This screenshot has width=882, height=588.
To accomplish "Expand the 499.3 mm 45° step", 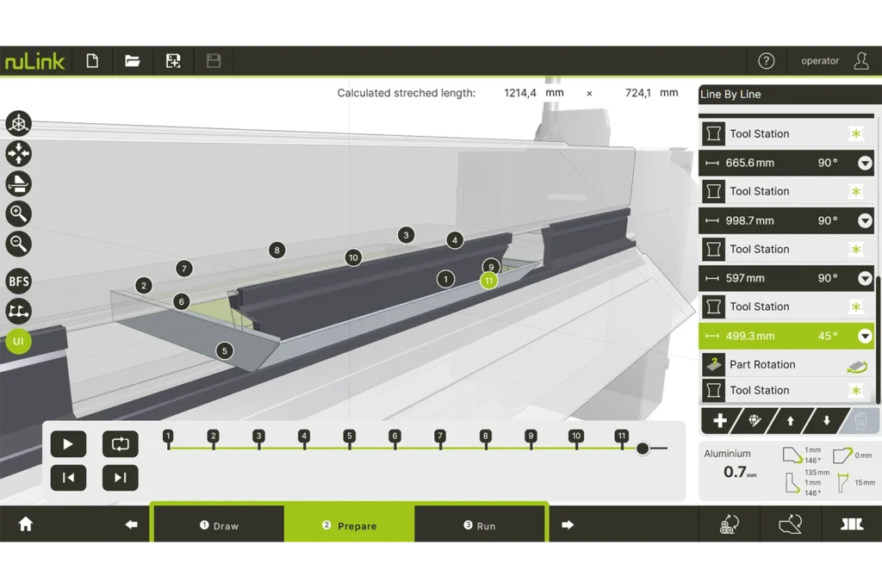I will point(865,336).
